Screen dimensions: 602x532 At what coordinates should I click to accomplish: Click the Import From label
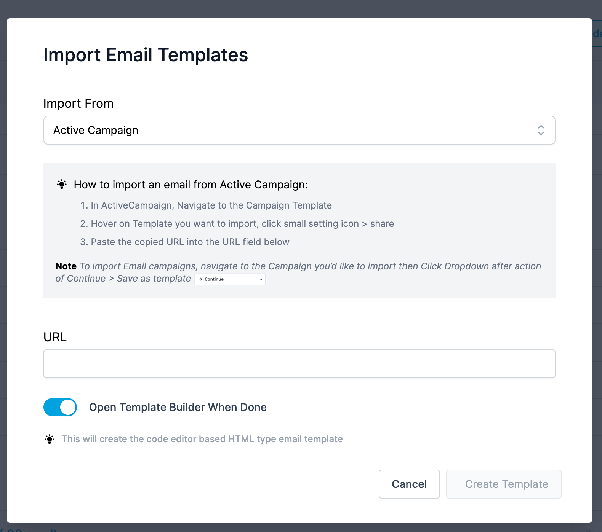(78, 104)
